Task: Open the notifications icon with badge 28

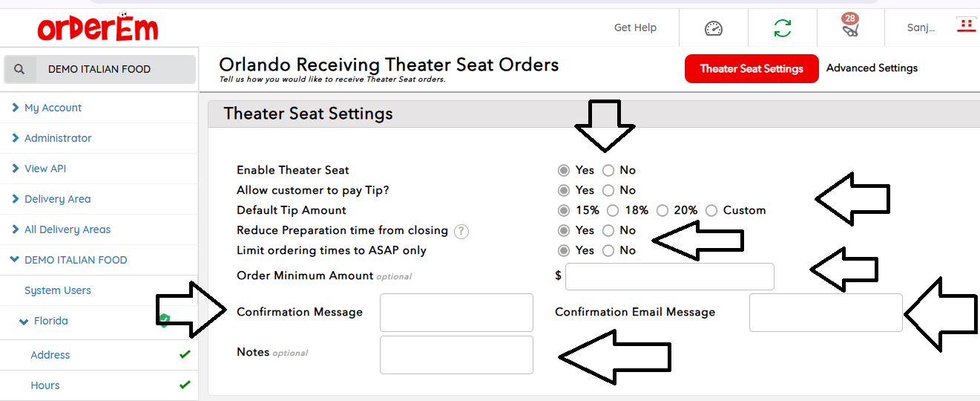Action: click(850, 28)
